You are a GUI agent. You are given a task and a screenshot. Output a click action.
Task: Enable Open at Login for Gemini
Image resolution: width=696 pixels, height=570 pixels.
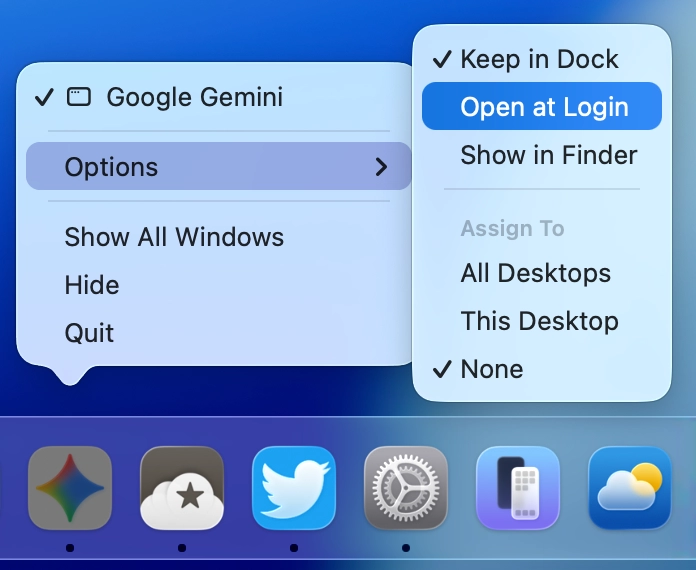pos(543,107)
